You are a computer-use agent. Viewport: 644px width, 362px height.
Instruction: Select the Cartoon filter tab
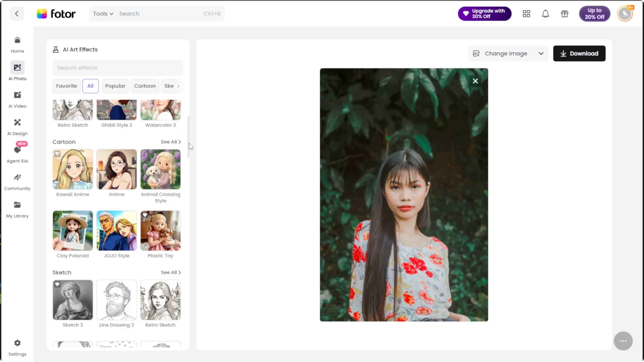tap(145, 86)
